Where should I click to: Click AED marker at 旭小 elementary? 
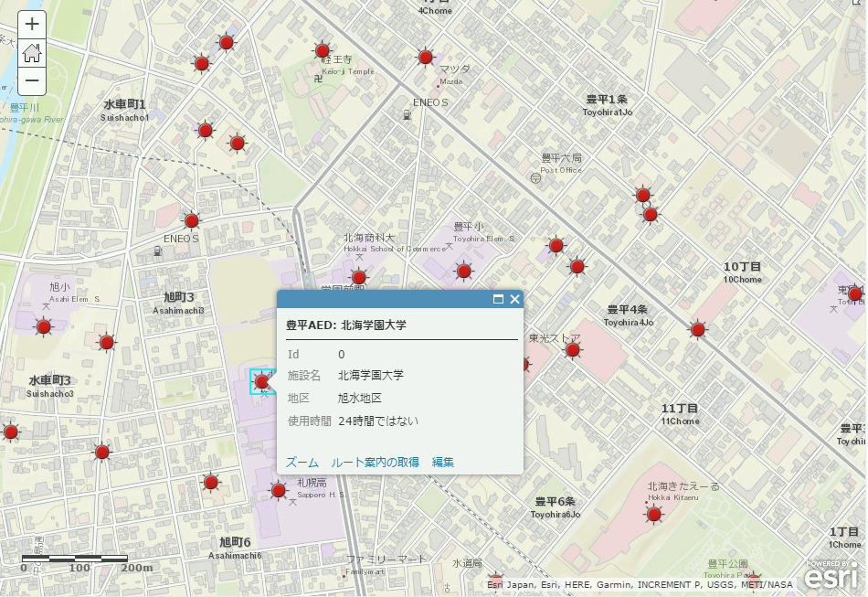43,326
